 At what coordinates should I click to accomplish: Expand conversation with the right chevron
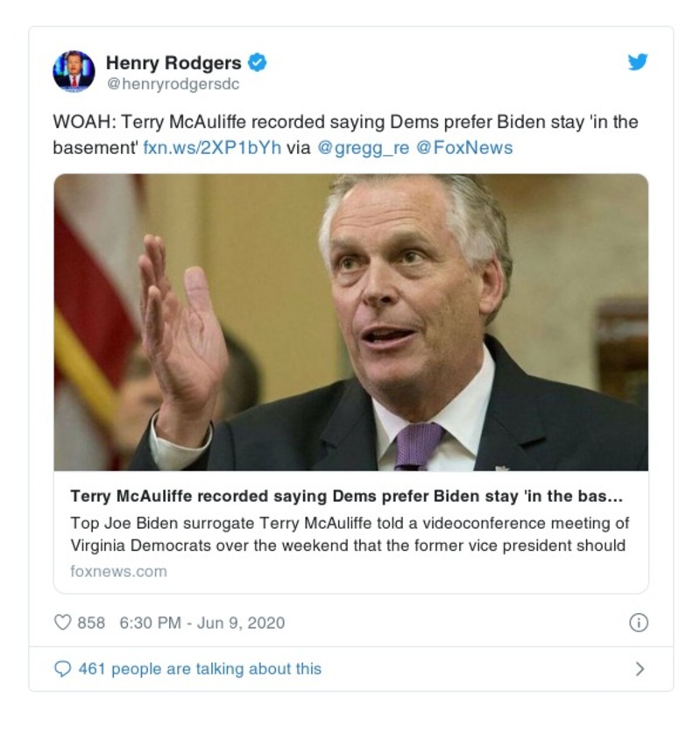click(640, 669)
